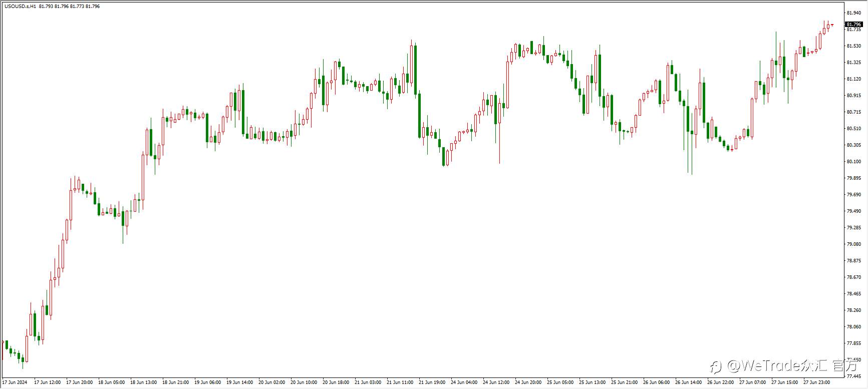Click the 80.100 price axis label

(853, 162)
